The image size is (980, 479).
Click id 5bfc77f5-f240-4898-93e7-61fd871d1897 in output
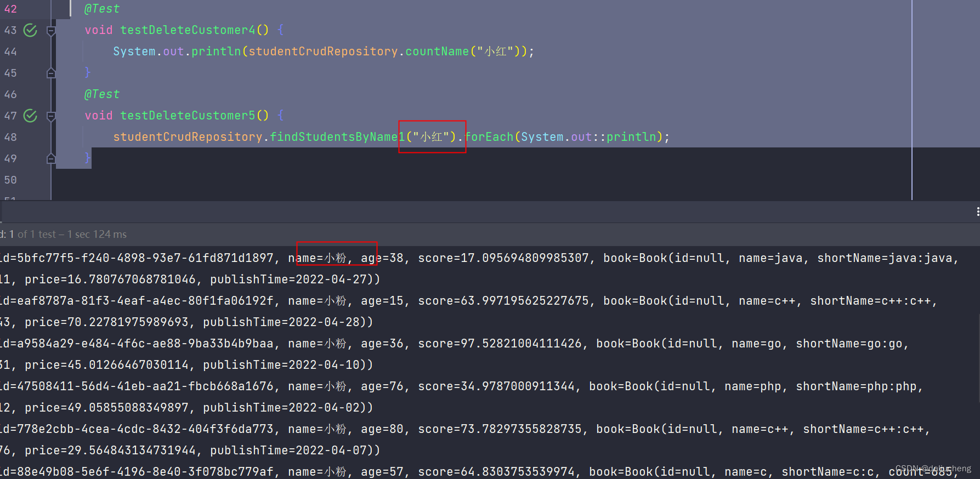(x=145, y=258)
